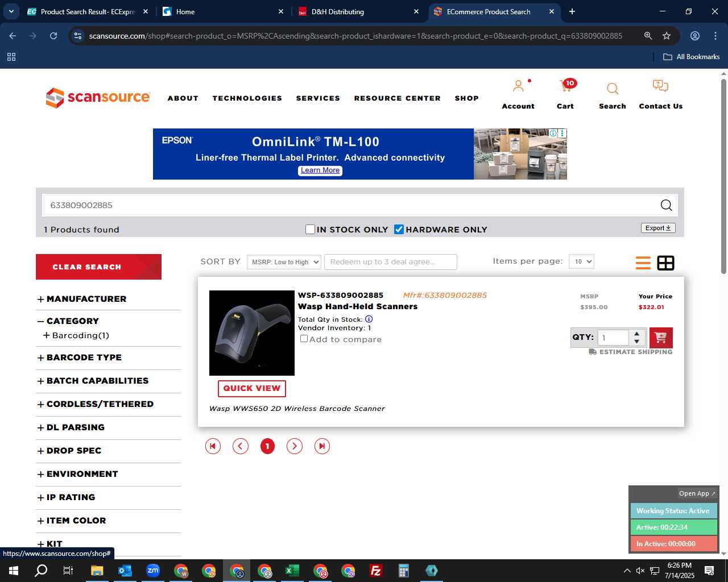Open File Explorer from the taskbar

(x=97, y=571)
